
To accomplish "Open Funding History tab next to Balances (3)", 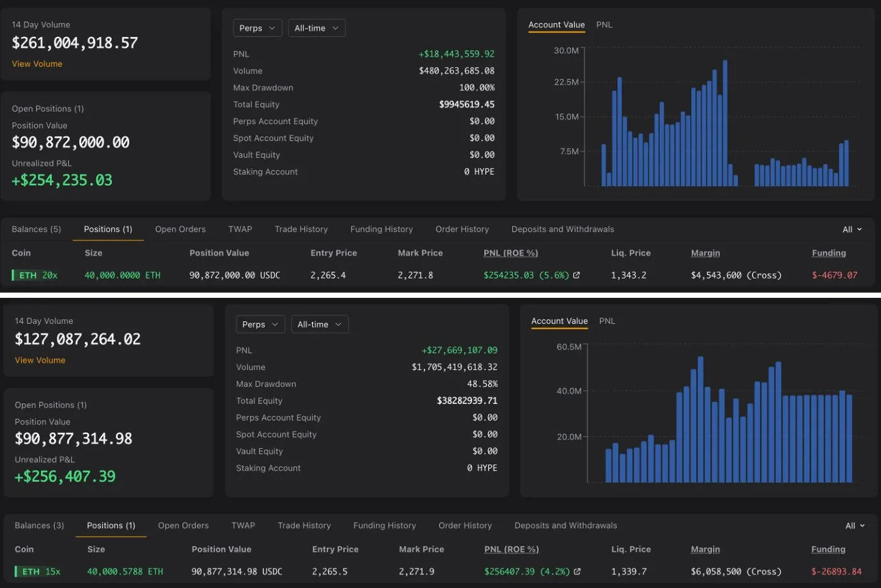I will click(x=384, y=526).
